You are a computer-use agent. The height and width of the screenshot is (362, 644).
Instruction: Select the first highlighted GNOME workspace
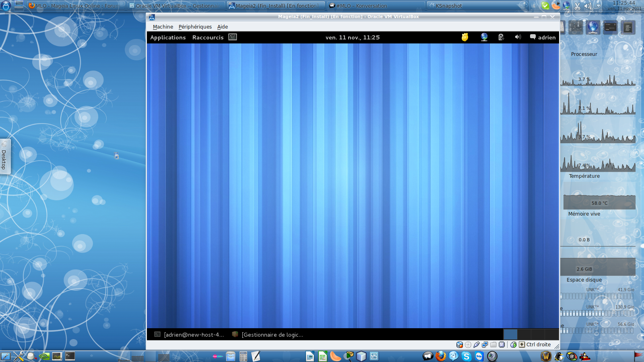click(x=510, y=334)
